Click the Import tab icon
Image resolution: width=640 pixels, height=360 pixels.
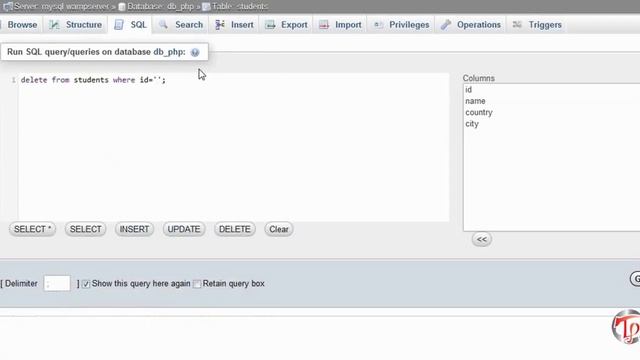pos(324,24)
